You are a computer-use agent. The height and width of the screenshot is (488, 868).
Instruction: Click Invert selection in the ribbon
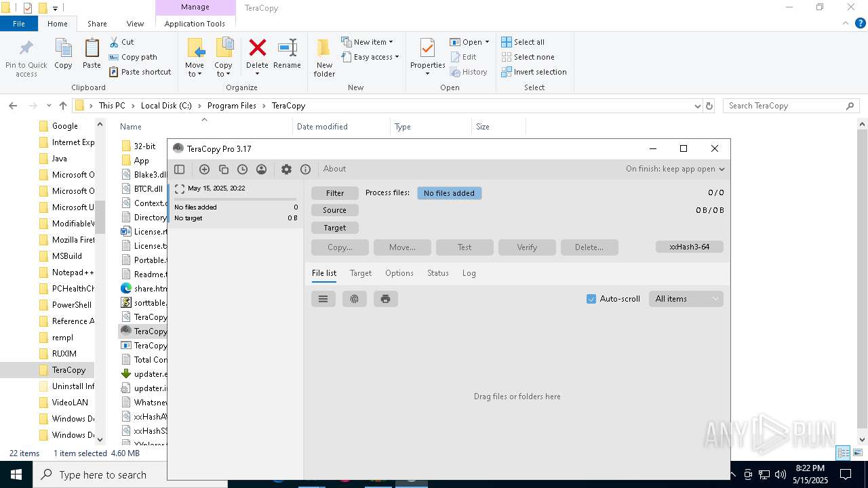pyautogui.click(x=534, y=72)
